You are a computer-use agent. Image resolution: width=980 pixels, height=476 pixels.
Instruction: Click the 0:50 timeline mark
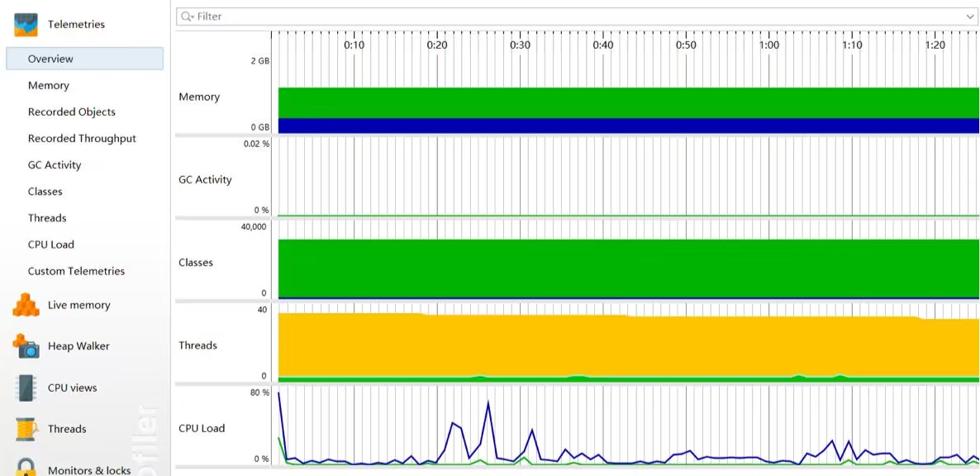687,45
